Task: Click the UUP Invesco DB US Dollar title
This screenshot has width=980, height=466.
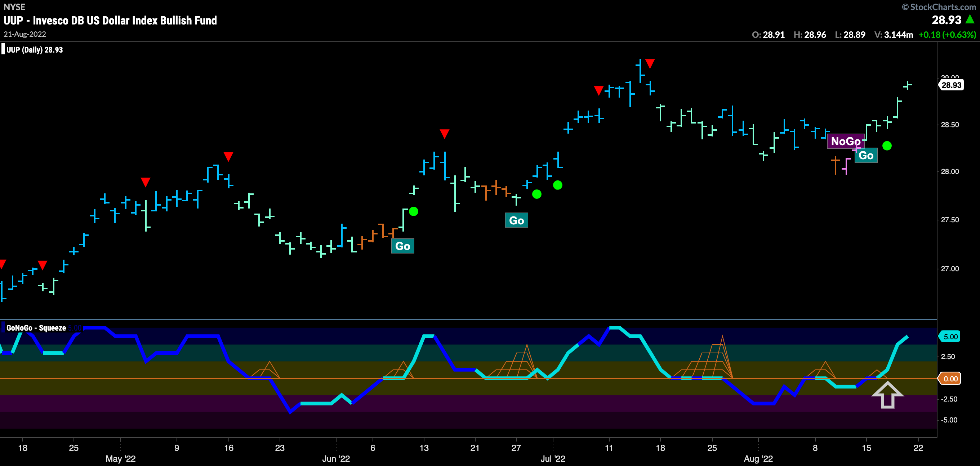Action: 110,21
